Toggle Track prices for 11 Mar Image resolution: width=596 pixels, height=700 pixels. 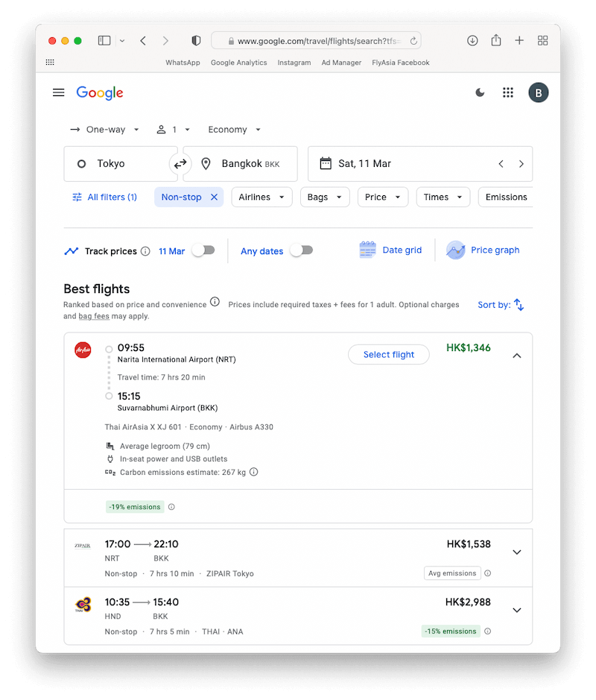204,250
